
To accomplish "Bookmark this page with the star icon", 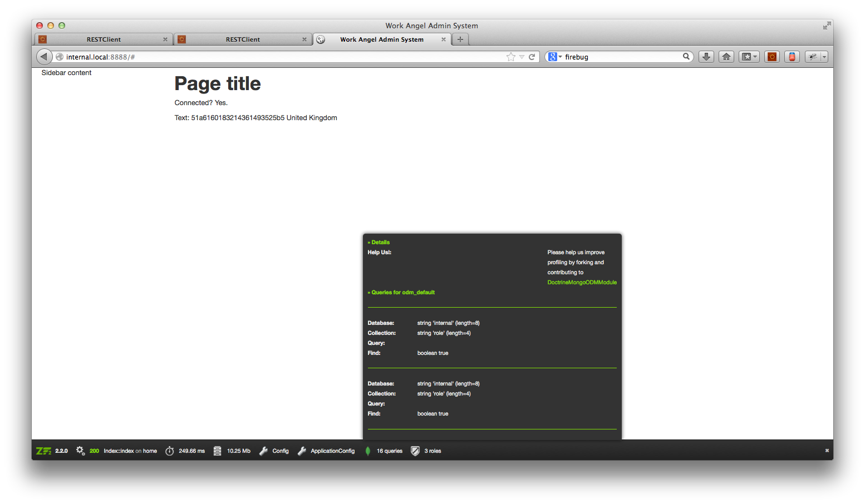I will pyautogui.click(x=511, y=57).
